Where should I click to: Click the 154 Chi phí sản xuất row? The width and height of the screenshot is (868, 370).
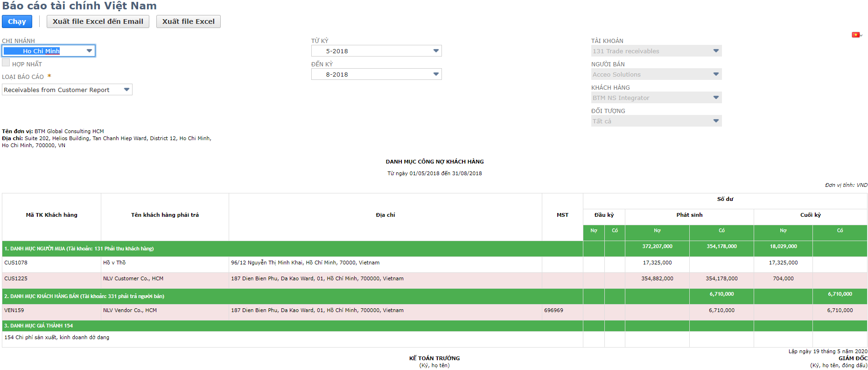57,337
